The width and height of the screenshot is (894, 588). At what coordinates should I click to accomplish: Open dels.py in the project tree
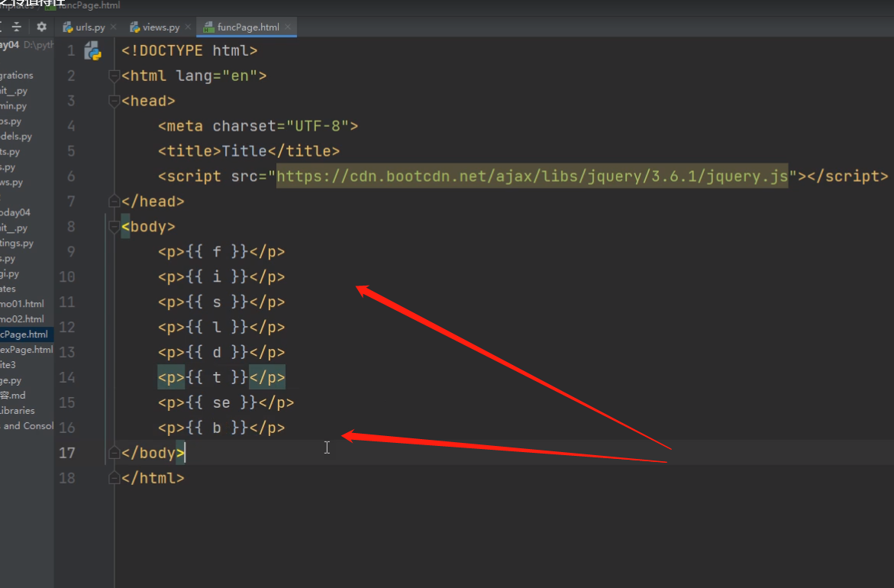16,136
